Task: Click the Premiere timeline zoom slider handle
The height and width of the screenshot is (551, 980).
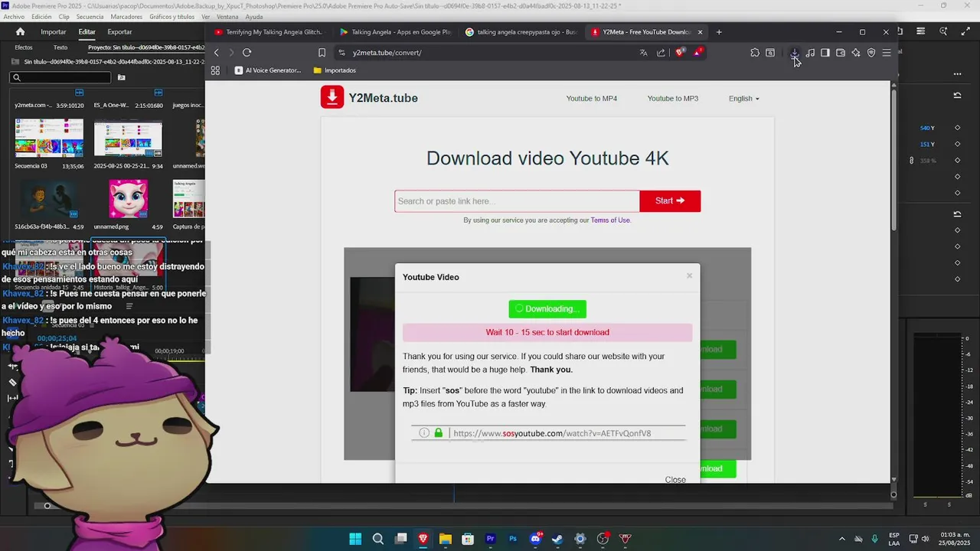Action: pos(47,506)
